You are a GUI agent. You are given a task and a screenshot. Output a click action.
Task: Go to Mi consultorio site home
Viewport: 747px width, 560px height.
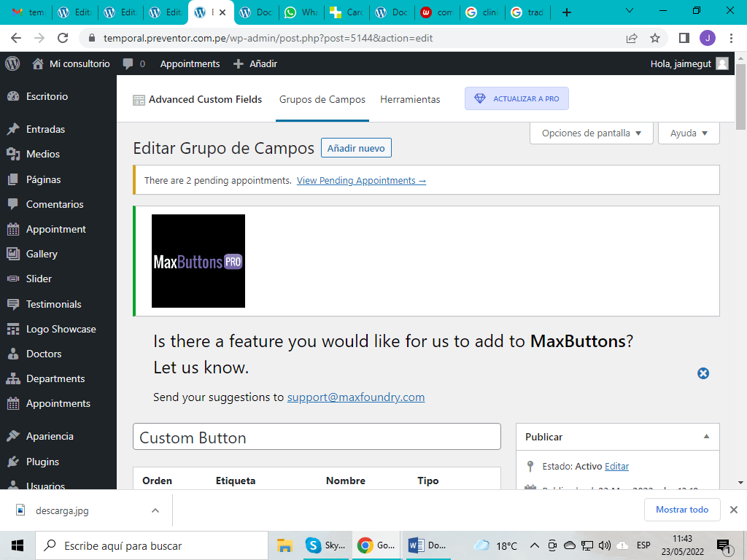(x=71, y=64)
